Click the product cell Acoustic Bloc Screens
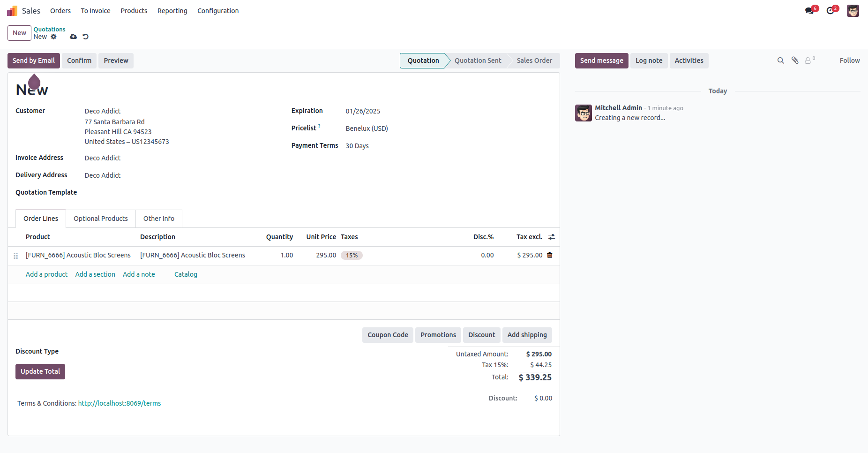The width and height of the screenshot is (868, 453). [x=78, y=255]
